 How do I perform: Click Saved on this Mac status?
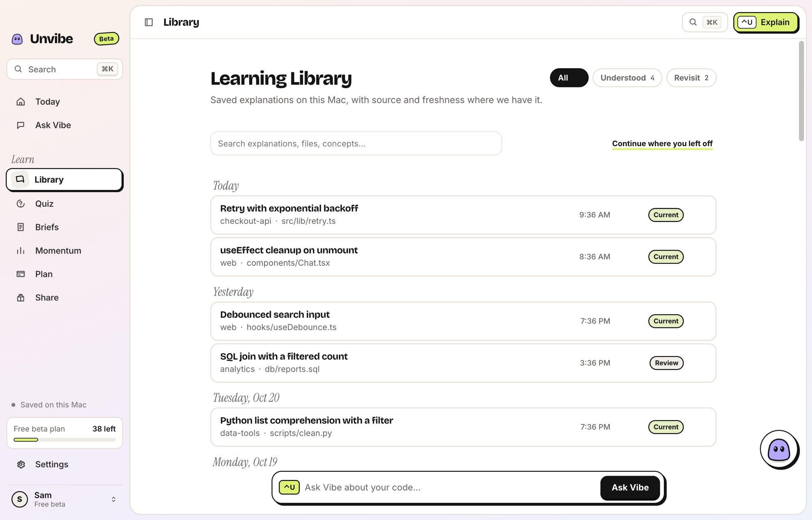coord(49,405)
